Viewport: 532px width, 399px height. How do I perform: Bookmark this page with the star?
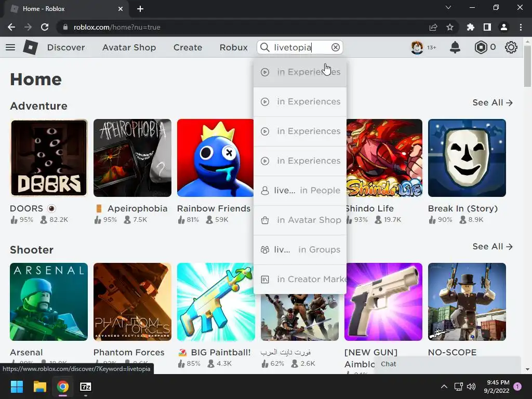[449, 27]
